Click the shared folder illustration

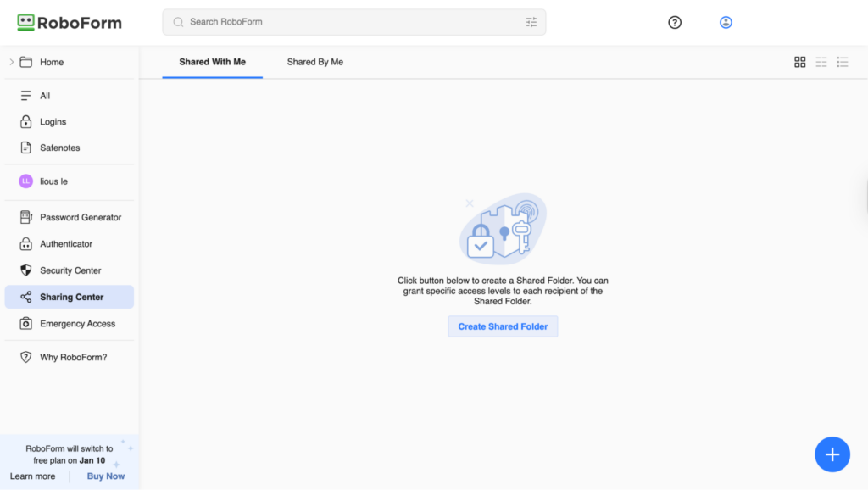click(x=503, y=229)
